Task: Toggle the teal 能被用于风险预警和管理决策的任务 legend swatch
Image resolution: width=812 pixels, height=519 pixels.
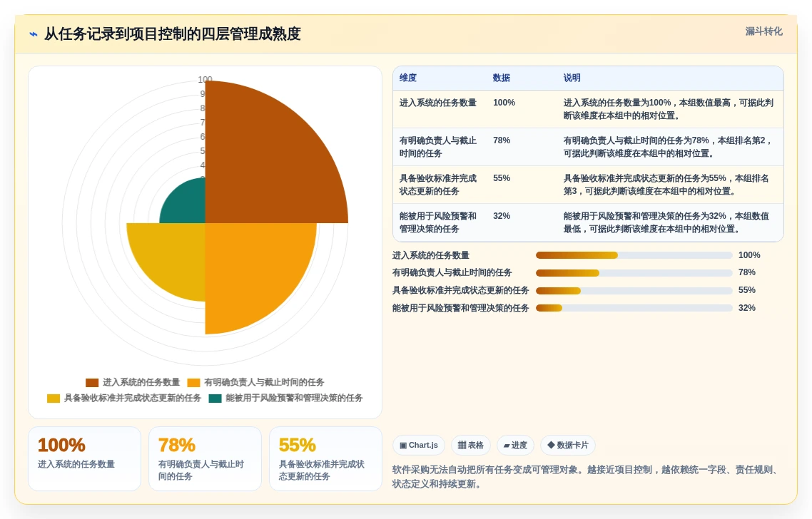Action: coord(215,399)
